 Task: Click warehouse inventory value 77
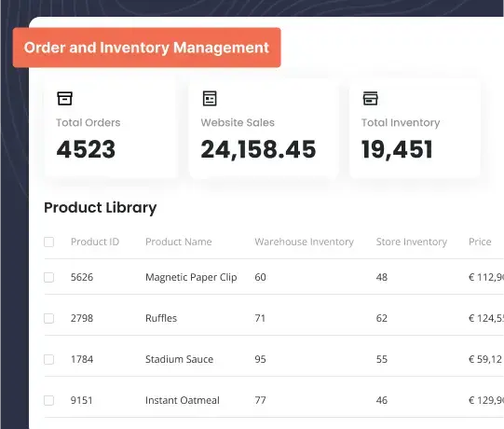[260, 400]
